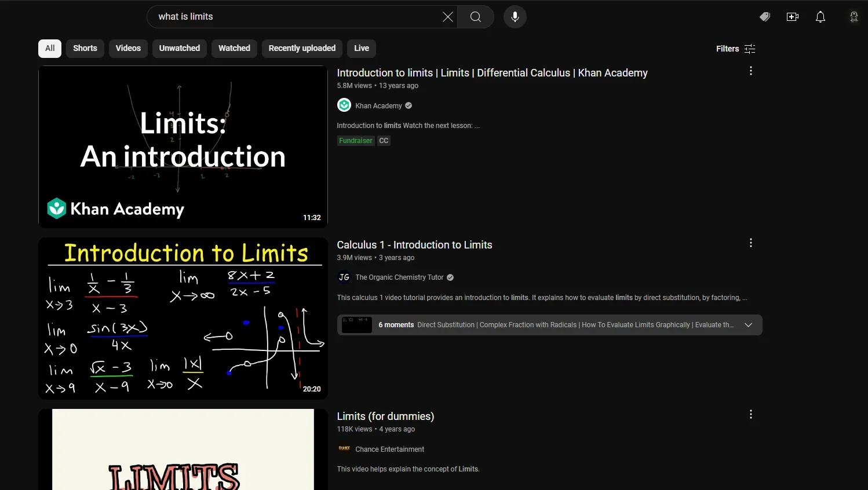Open 'Introduction to limits | Limits | Differential Calculus' title
This screenshot has width=868, height=490.
(492, 73)
